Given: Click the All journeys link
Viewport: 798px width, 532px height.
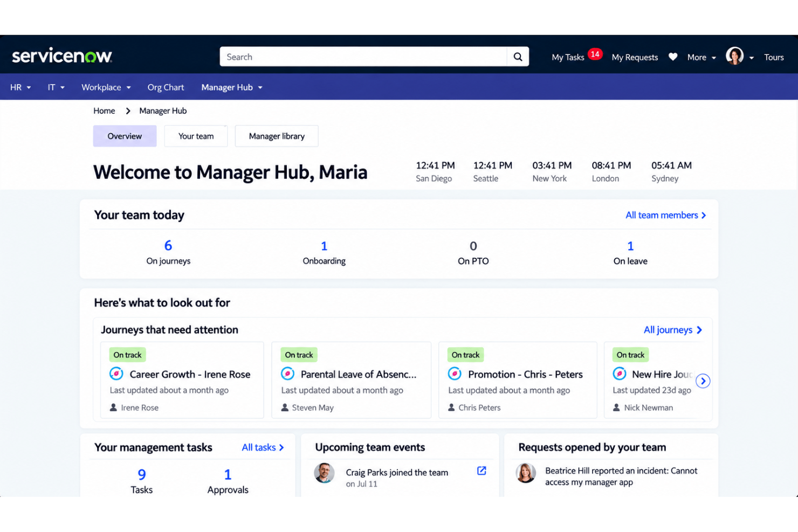Looking at the screenshot, I should coord(673,330).
